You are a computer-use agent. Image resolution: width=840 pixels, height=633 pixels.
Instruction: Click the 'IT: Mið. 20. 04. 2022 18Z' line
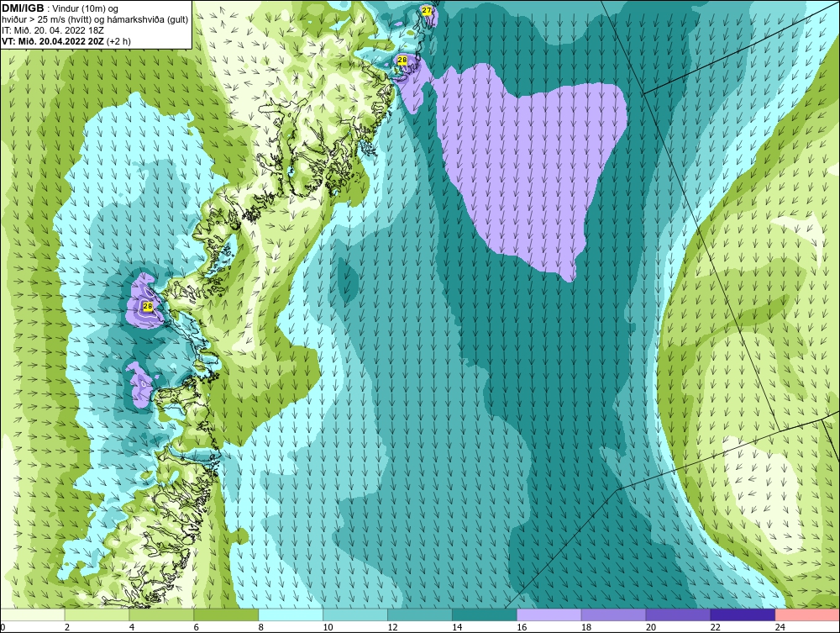pyautogui.click(x=53, y=30)
